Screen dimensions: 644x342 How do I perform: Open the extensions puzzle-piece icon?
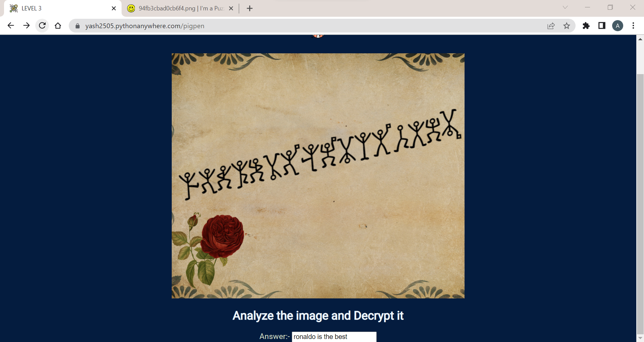[x=586, y=25]
